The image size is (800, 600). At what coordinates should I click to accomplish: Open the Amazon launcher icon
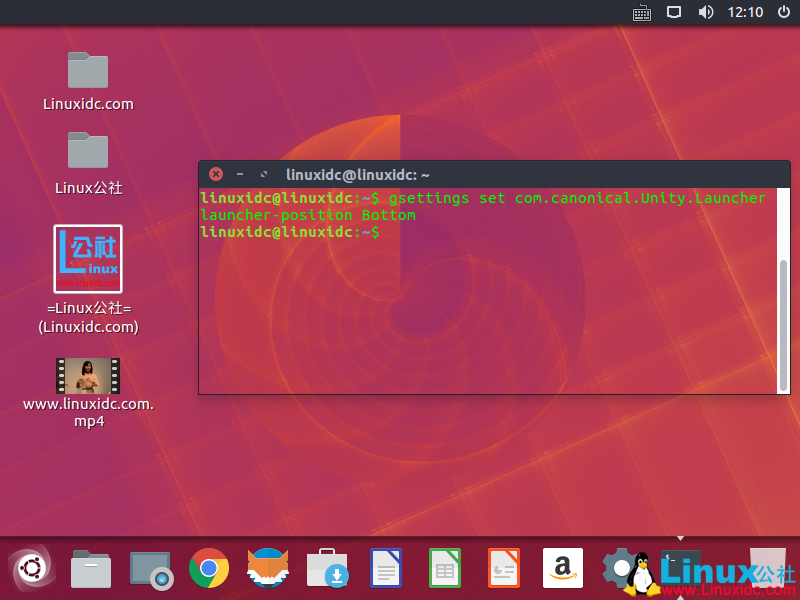click(563, 568)
